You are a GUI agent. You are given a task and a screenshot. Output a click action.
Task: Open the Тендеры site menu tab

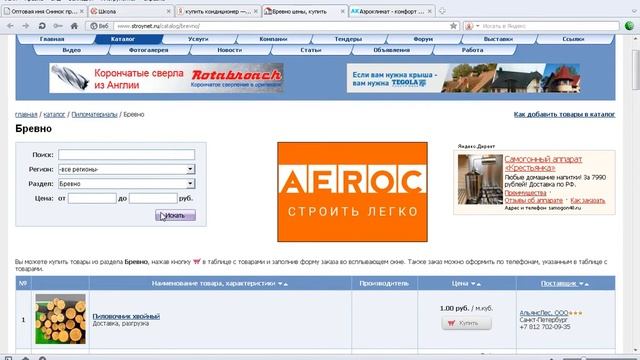pyautogui.click(x=348, y=39)
